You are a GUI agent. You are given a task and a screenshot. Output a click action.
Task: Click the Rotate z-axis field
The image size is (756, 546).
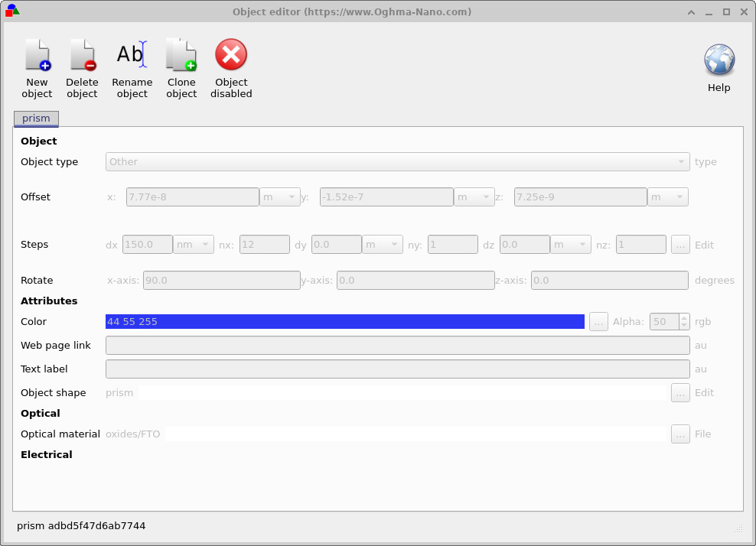[609, 281]
